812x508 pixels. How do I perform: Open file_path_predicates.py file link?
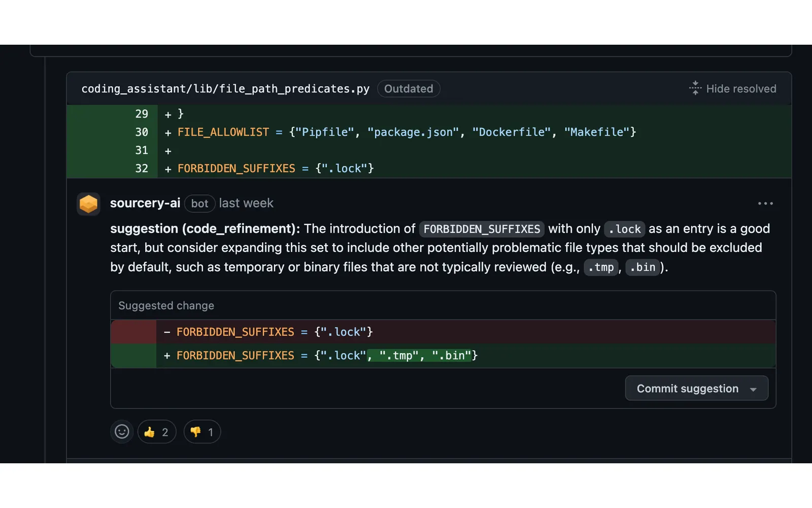(225, 89)
